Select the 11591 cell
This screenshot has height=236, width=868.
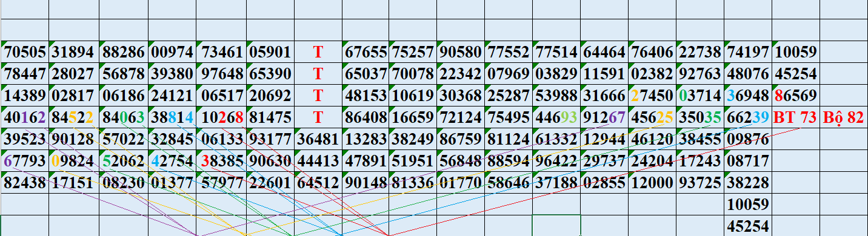(x=604, y=74)
